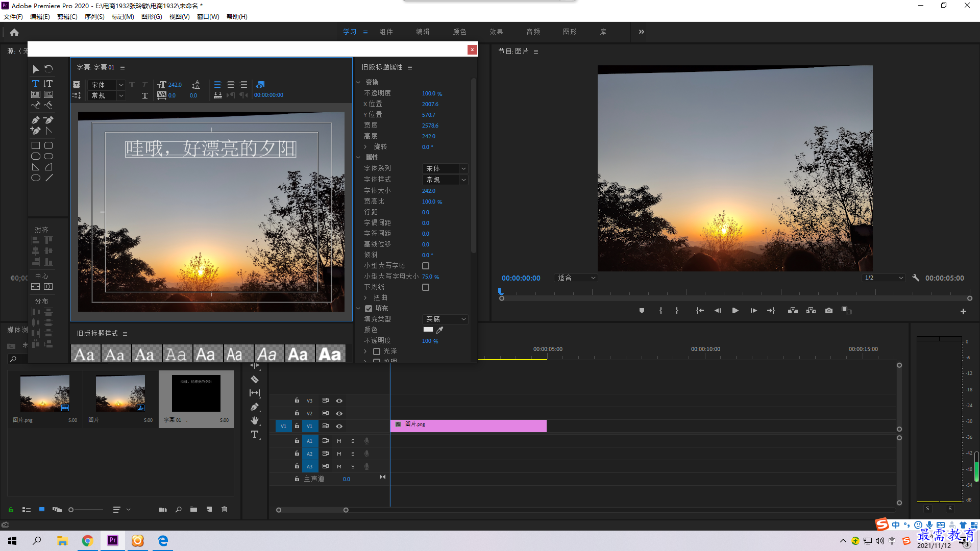Select the Razor tool in timeline toolbar
This screenshot has width=980, height=551.
(x=255, y=379)
